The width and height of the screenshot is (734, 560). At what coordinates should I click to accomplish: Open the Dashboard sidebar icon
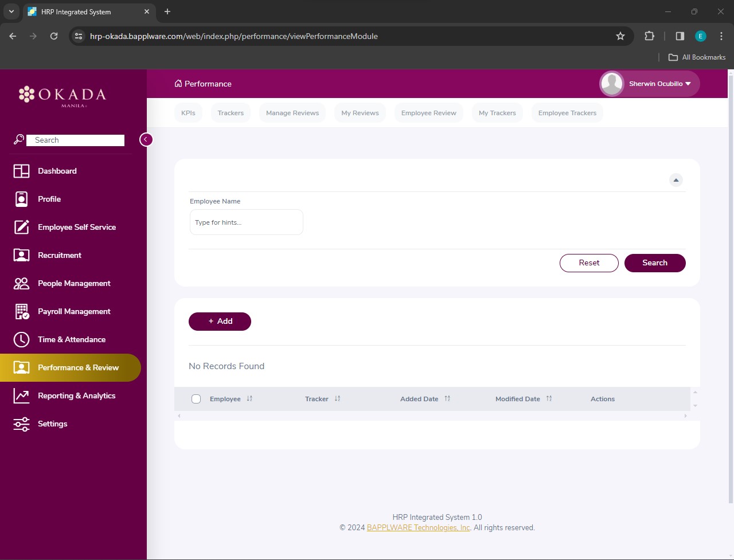click(x=21, y=171)
